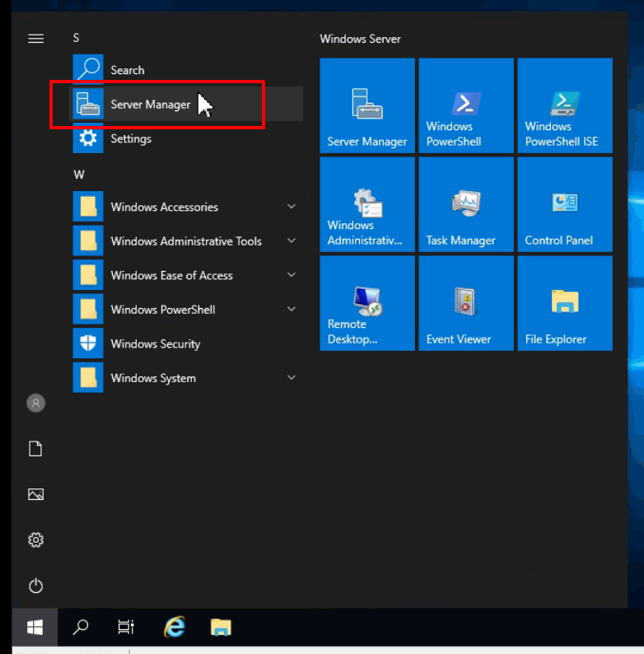This screenshot has width=644, height=654.
Task: Click the user account icon in Start
Action: pyautogui.click(x=36, y=403)
